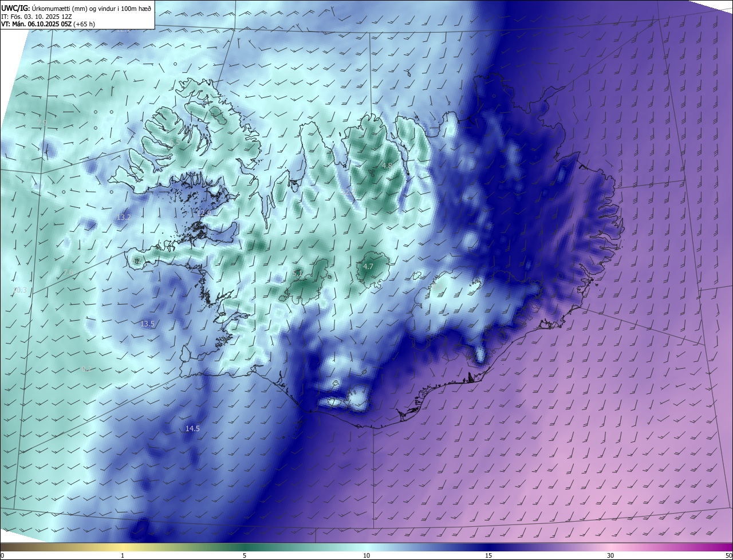The height and width of the screenshot is (560, 733).
Task: Click the "10" tick label on the color scale
Action: tap(366, 555)
